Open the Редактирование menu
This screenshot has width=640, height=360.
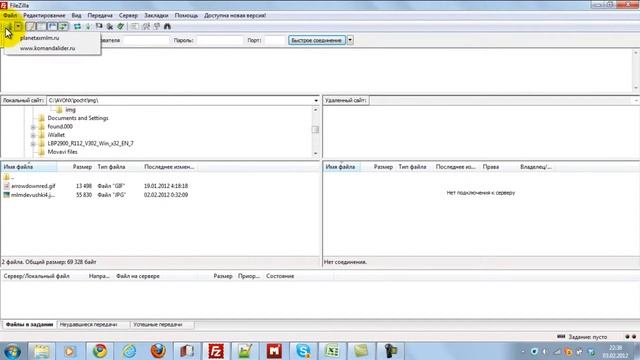point(44,16)
